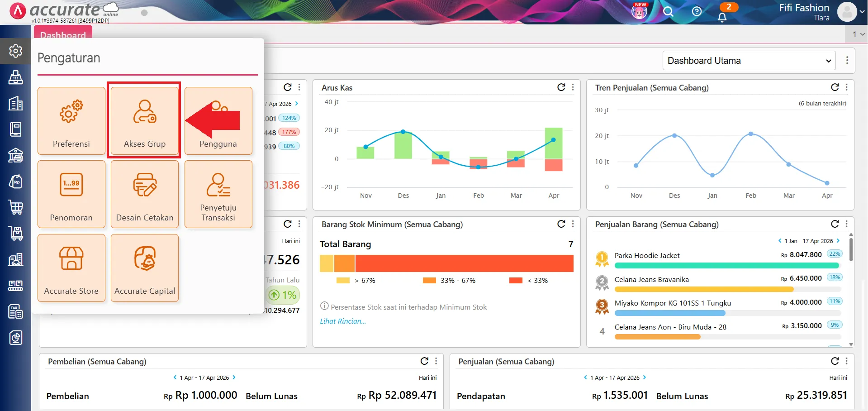
Task: Open the general ledger book module in sidebar
Action: point(15,129)
